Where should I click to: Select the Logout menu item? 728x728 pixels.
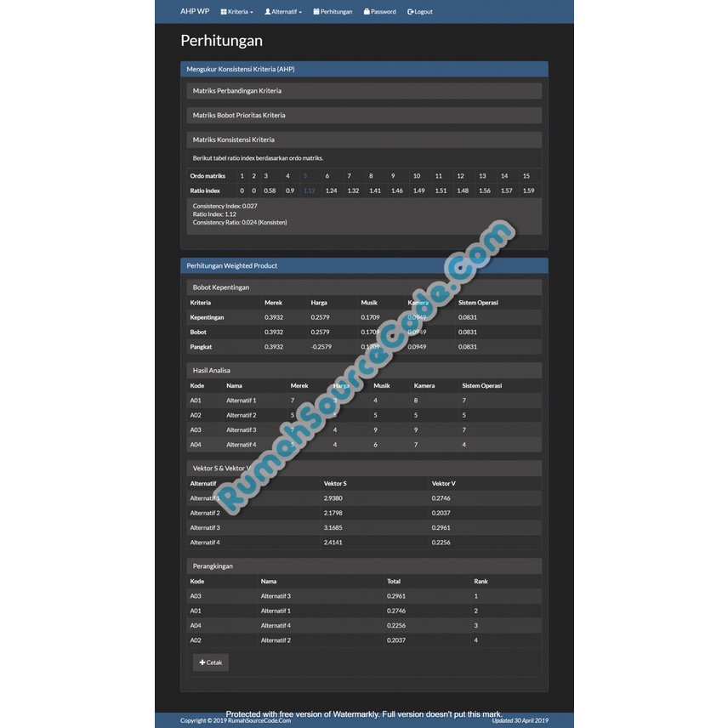point(420,12)
